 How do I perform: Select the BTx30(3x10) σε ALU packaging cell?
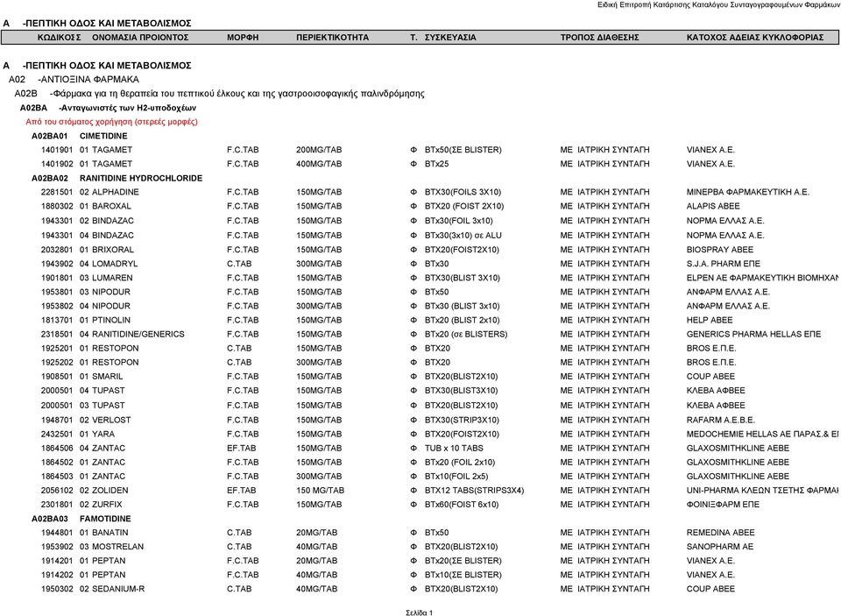pos(463,235)
